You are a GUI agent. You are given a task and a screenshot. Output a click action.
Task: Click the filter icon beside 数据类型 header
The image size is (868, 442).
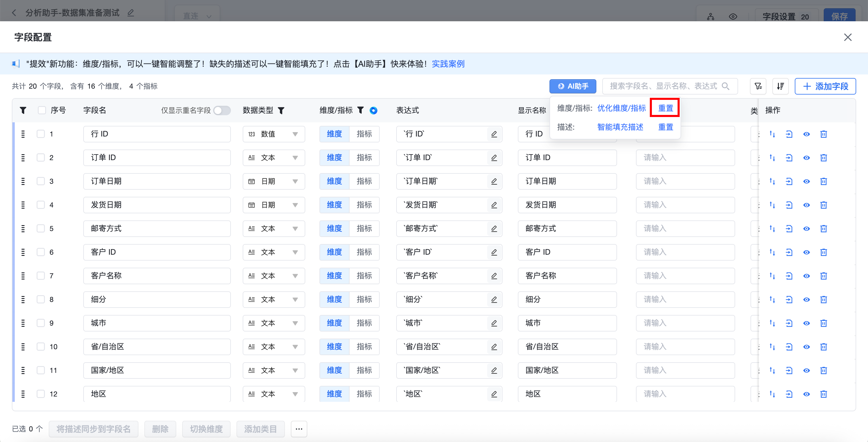tap(281, 110)
